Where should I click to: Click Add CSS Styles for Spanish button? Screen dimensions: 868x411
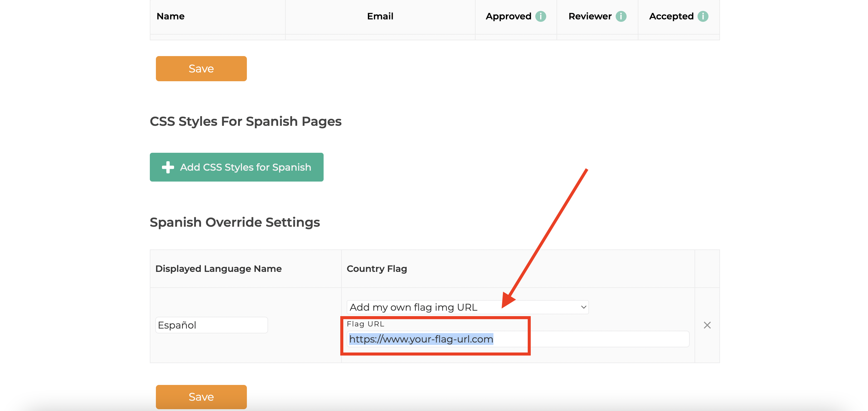coord(237,167)
